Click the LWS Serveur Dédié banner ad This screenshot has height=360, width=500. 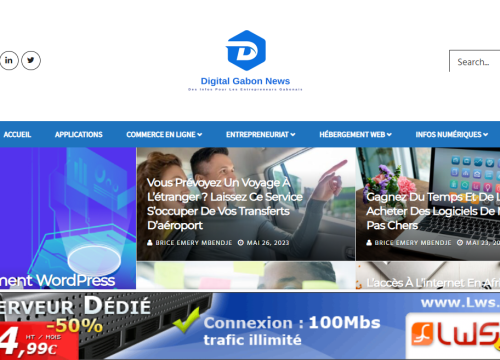click(x=250, y=326)
